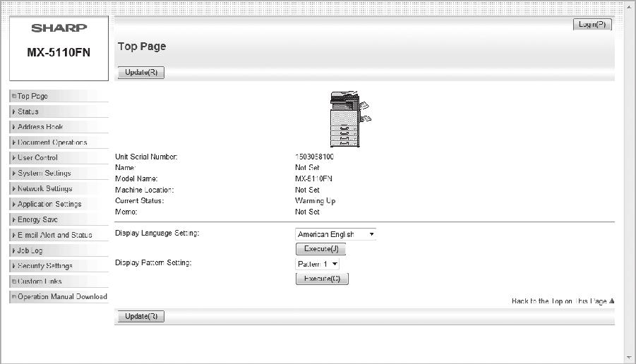Follow Back to the Top link
The height and width of the screenshot is (364, 636).
tap(563, 301)
